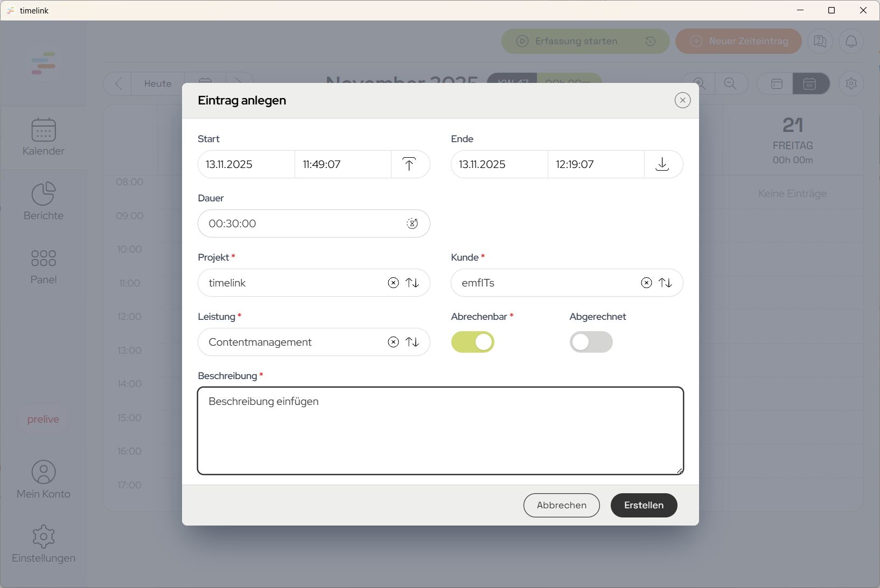880x588 pixels.
Task: Expand the Leistung dropdown list
Action: point(413,342)
